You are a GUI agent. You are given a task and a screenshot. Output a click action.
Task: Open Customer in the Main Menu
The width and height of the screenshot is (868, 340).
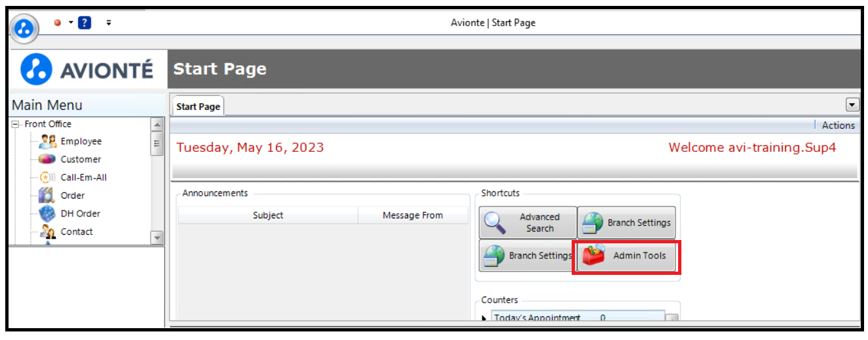[81, 159]
